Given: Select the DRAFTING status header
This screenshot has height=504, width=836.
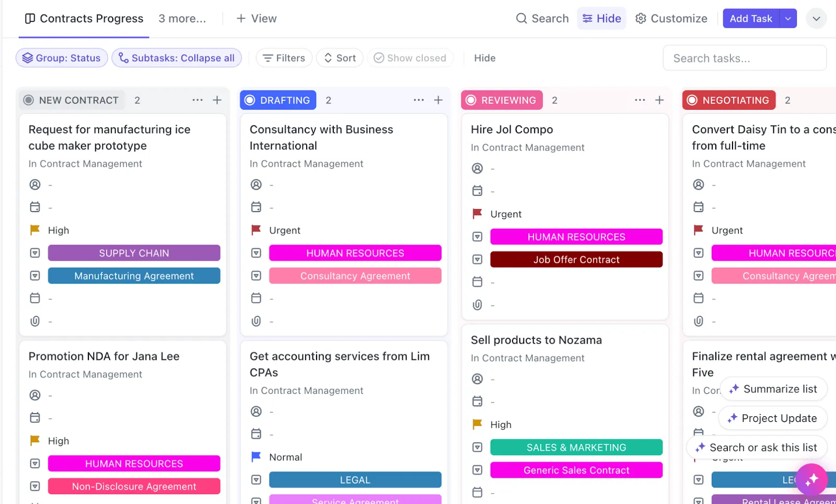Looking at the screenshot, I should (278, 100).
